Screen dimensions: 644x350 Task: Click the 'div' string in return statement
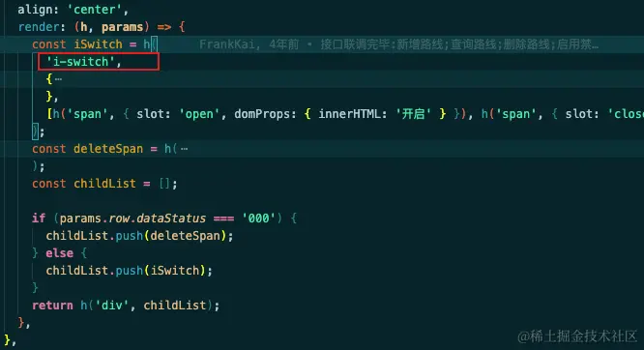click(112, 306)
